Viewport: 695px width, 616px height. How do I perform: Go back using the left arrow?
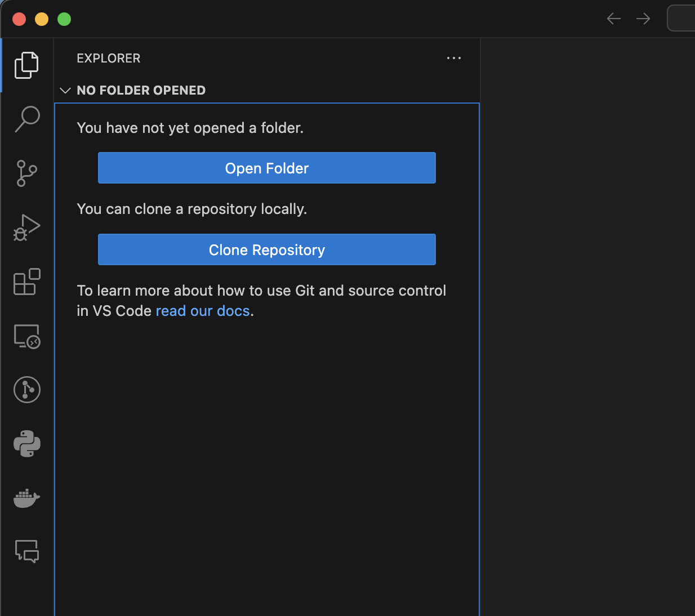click(613, 19)
